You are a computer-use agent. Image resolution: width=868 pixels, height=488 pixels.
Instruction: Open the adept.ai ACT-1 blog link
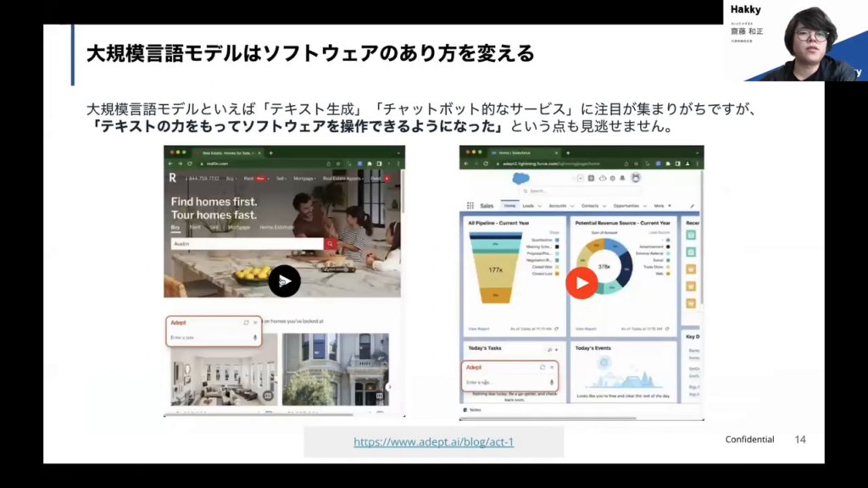point(433,441)
